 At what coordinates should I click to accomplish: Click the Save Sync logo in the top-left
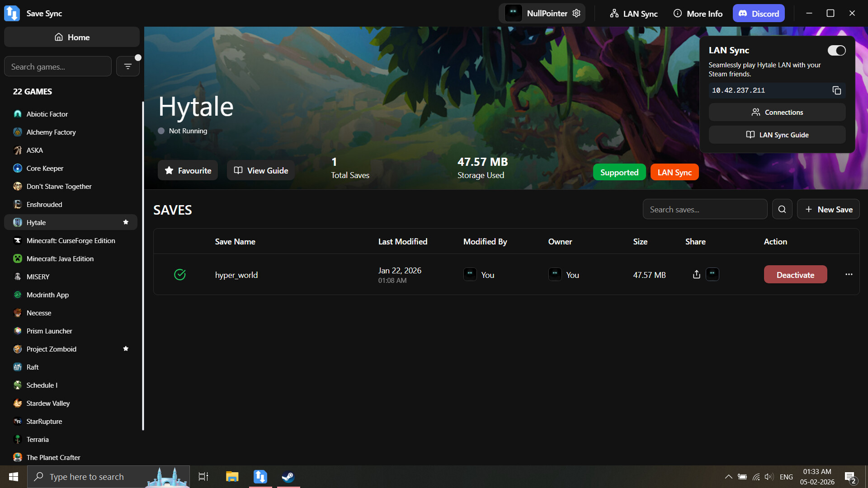click(12, 13)
